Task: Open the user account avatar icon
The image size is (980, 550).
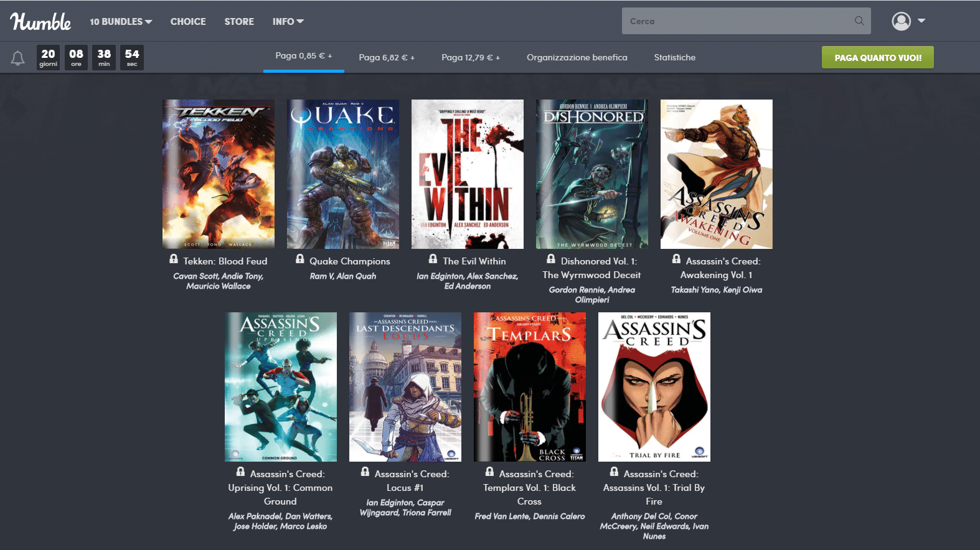Action: [901, 21]
